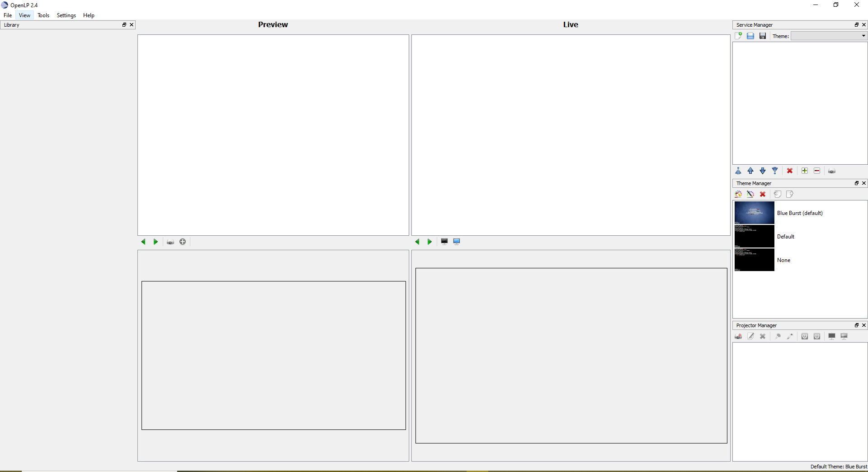Delete selected item from service

click(790, 171)
